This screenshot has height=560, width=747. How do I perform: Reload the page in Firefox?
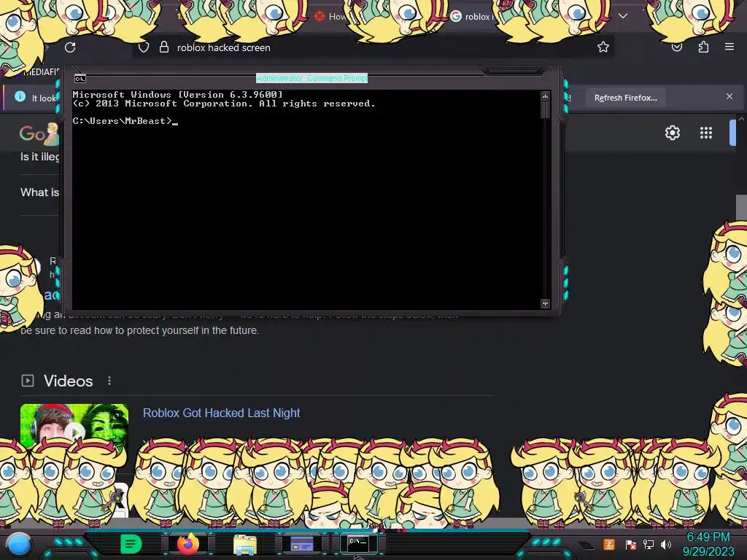pos(70,47)
